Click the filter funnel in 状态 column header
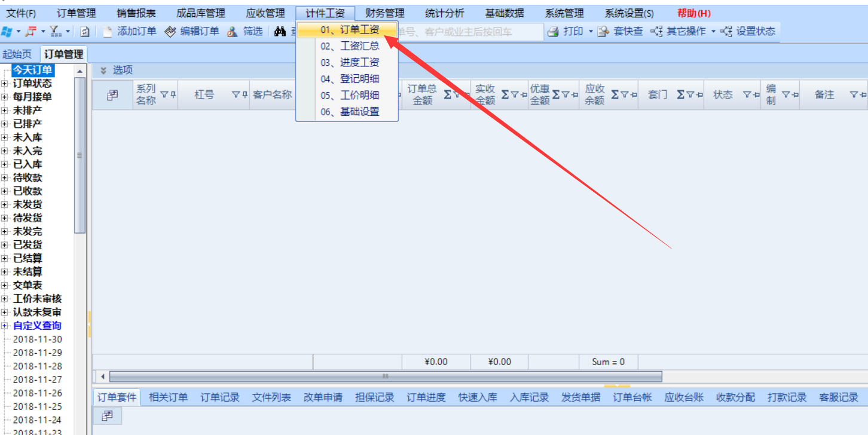The width and height of the screenshot is (868, 435). 747,94
